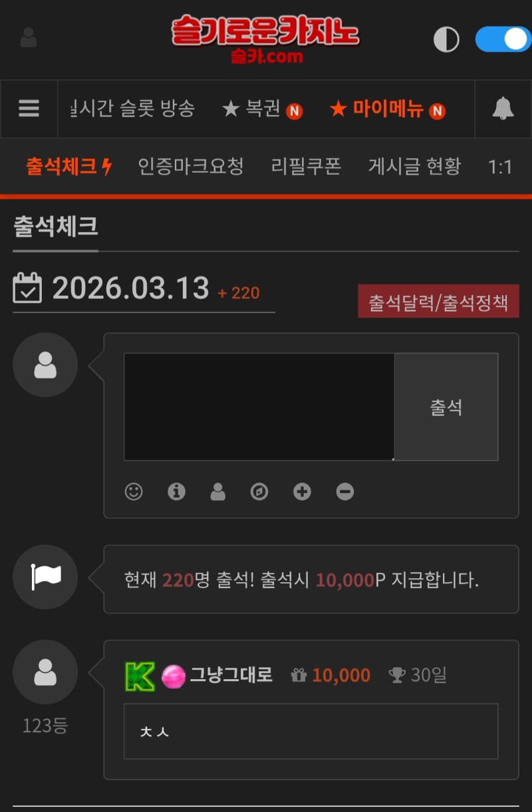Image resolution: width=532 pixels, height=812 pixels.
Task: Insert an emoticon using the smiley icon
Action: 134,492
